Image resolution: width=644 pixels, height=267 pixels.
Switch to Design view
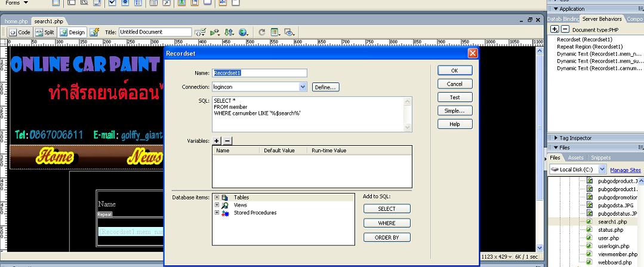coord(72,32)
